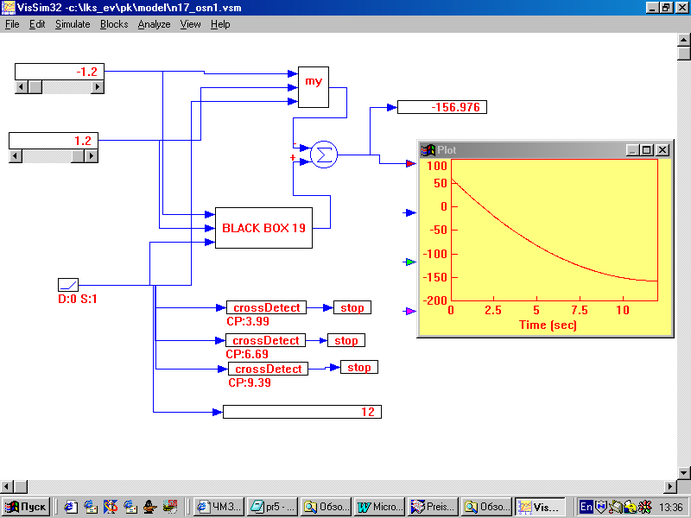691x518 pixels.
Task: Click the En language indicator in tray
Action: (x=587, y=506)
